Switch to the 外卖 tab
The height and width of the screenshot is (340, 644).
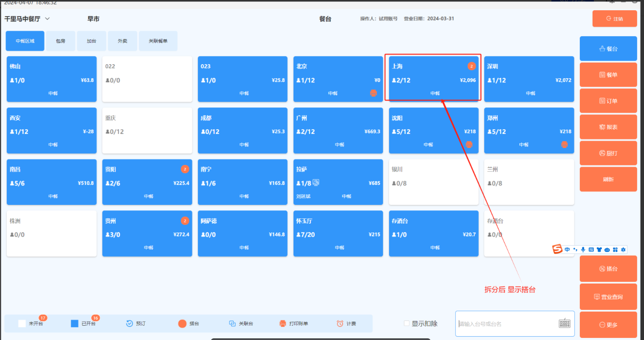[x=122, y=41]
